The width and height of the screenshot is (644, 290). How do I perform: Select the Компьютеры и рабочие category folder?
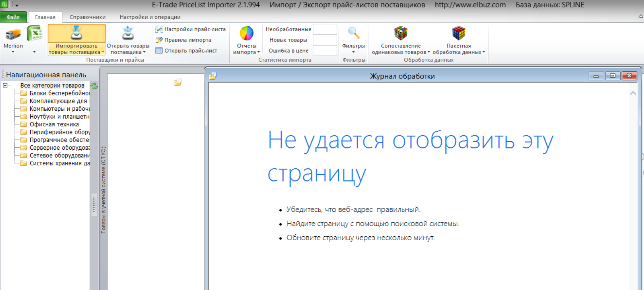point(55,109)
